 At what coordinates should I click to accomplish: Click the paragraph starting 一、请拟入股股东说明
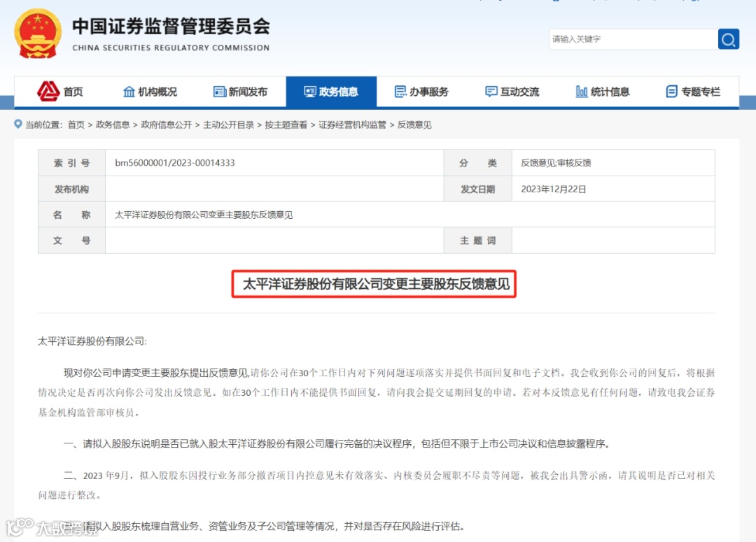(337, 443)
